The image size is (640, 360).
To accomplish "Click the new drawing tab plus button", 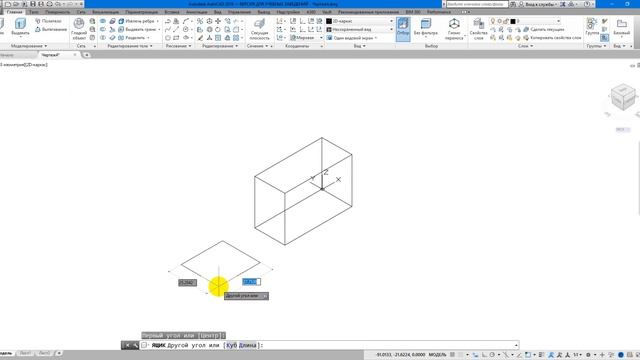I will pyautogui.click(x=86, y=55).
